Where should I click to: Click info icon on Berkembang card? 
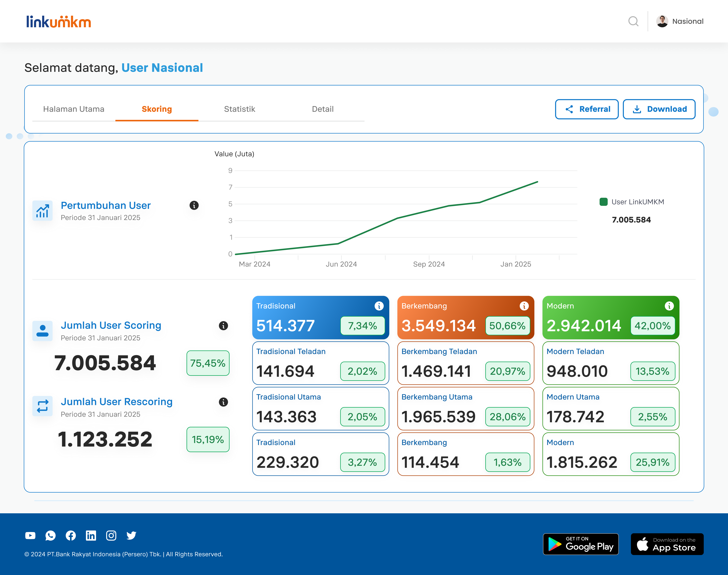pos(524,306)
